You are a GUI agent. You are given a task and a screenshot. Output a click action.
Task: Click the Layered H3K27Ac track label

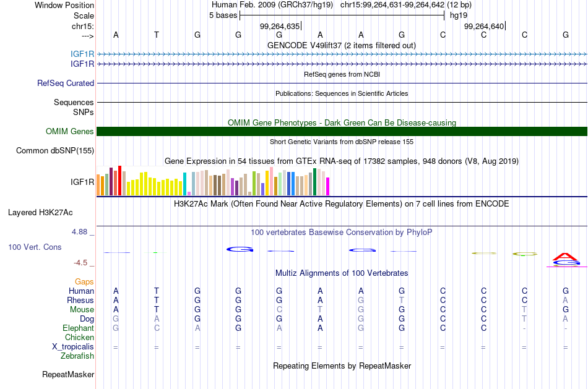tap(40, 213)
